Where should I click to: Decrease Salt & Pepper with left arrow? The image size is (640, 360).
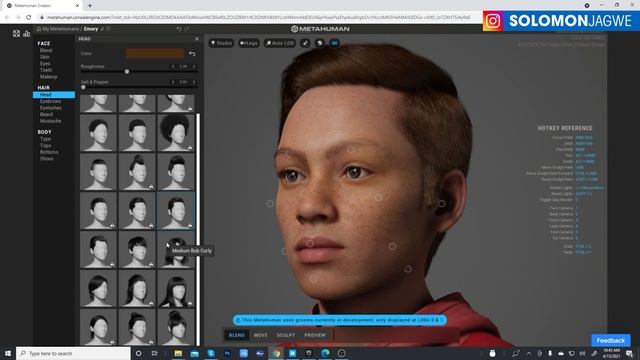pyautogui.click(x=173, y=82)
